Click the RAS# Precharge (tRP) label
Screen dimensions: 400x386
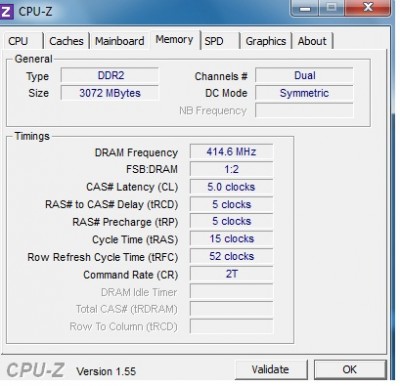pos(125,222)
